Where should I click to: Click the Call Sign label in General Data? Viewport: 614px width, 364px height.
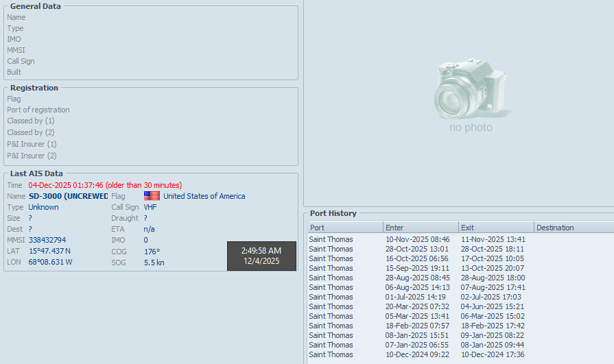coord(21,61)
